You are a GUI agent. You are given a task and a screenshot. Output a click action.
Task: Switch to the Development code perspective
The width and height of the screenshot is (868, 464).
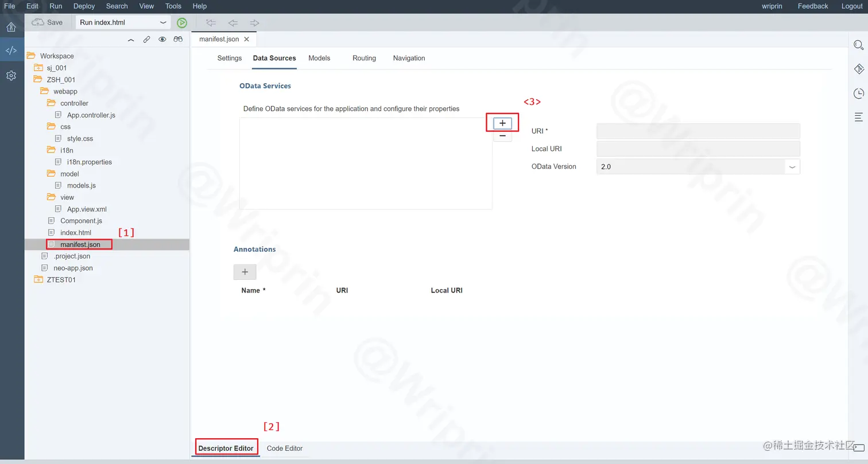[x=11, y=50]
